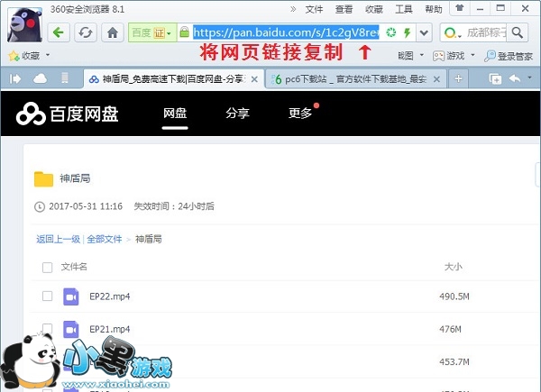Select the URL in the address bar

(x=286, y=32)
